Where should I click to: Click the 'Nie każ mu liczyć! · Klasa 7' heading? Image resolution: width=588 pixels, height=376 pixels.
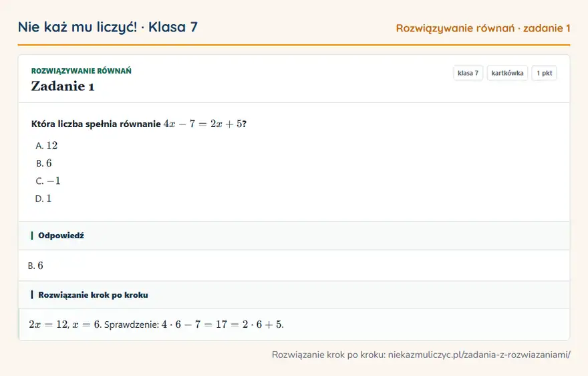108,27
